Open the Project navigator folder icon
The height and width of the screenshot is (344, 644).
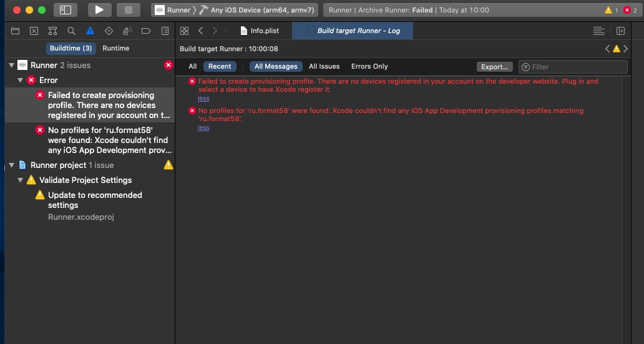tap(15, 31)
